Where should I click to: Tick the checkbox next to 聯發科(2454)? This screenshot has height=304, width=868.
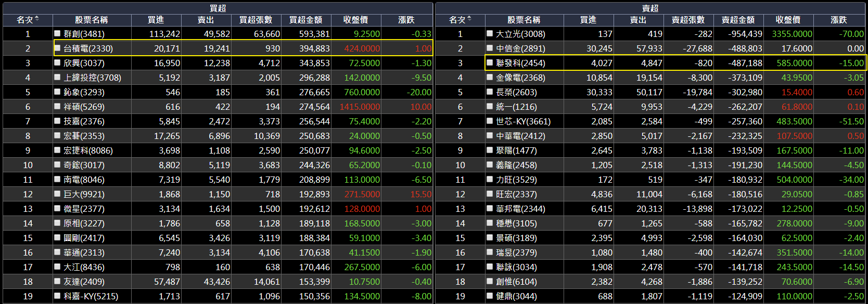pos(490,62)
